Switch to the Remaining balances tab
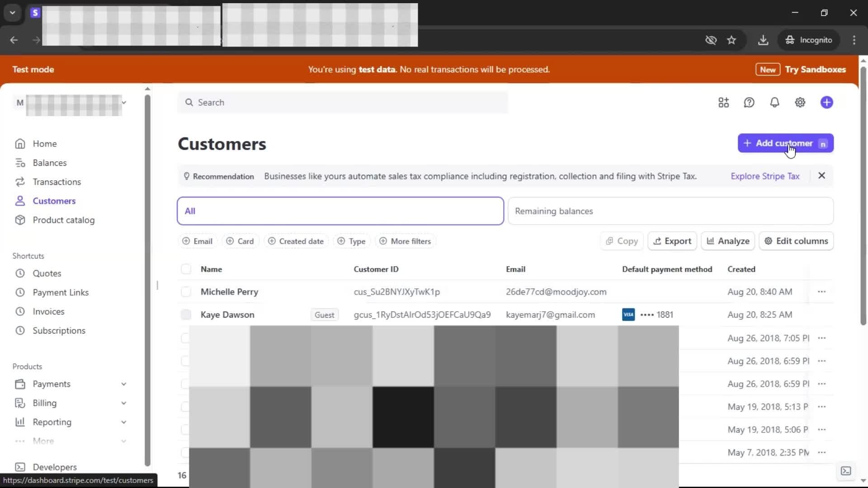The image size is (868, 488). coord(670,211)
